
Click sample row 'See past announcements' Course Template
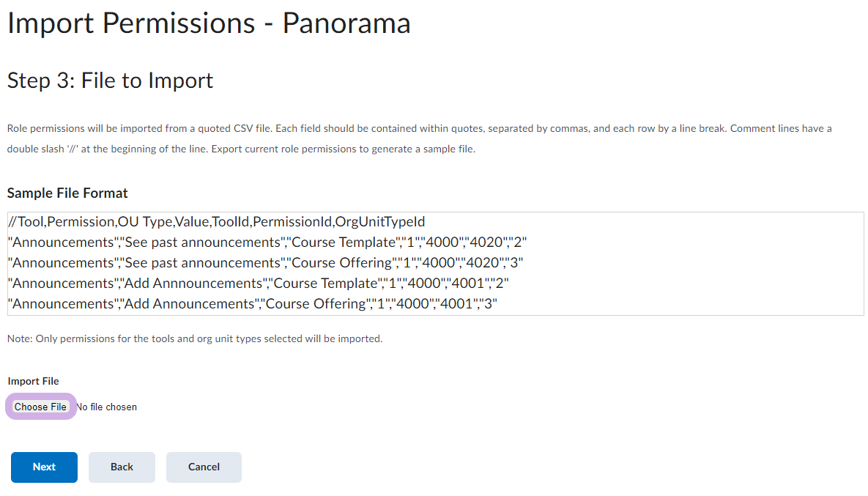pos(267,242)
